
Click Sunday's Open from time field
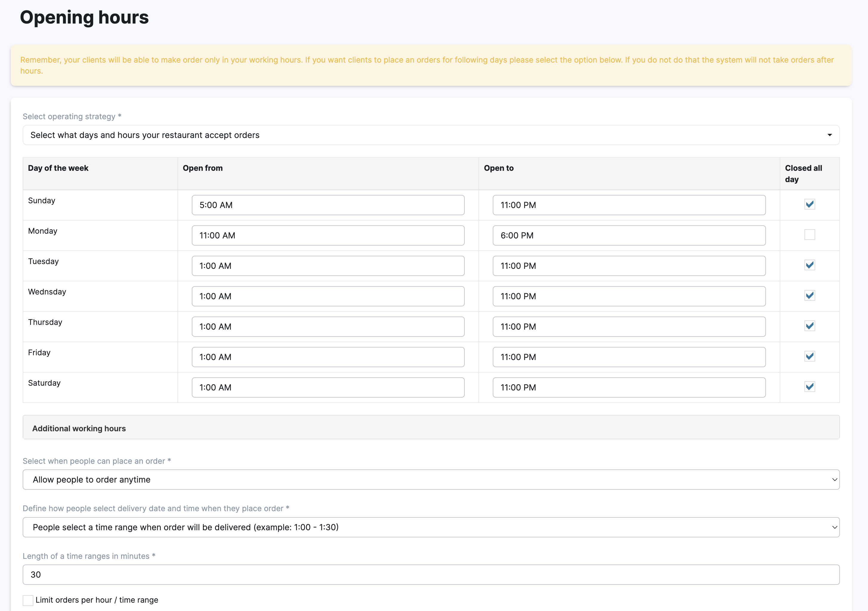point(328,205)
